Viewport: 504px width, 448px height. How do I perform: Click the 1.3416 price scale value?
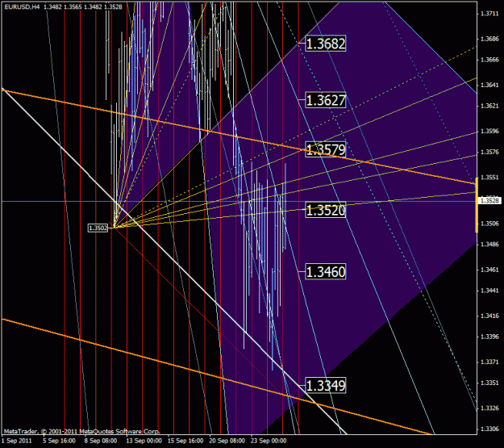point(489,316)
